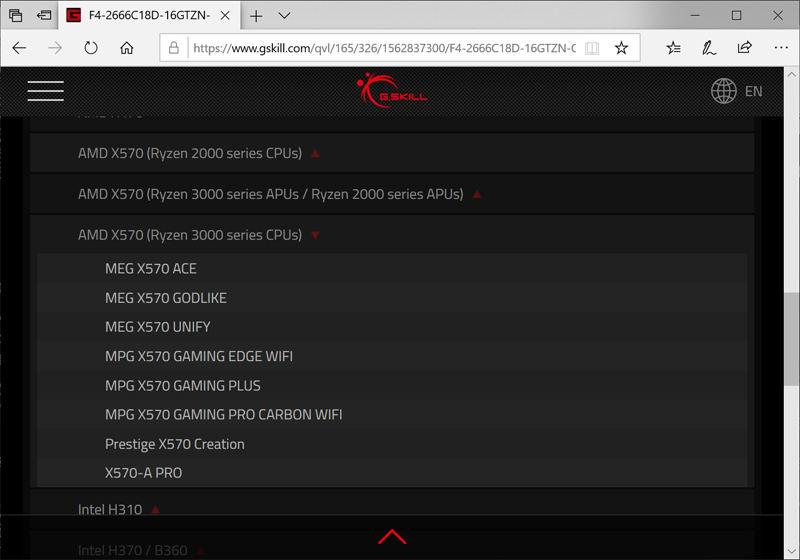Viewport: 800px width, 560px height.
Task: Share this page
Action: (744, 48)
